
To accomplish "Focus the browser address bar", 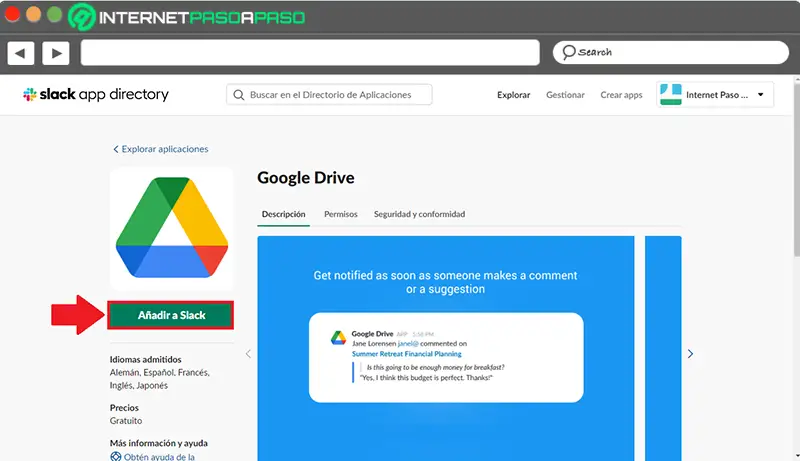I will tap(310, 53).
